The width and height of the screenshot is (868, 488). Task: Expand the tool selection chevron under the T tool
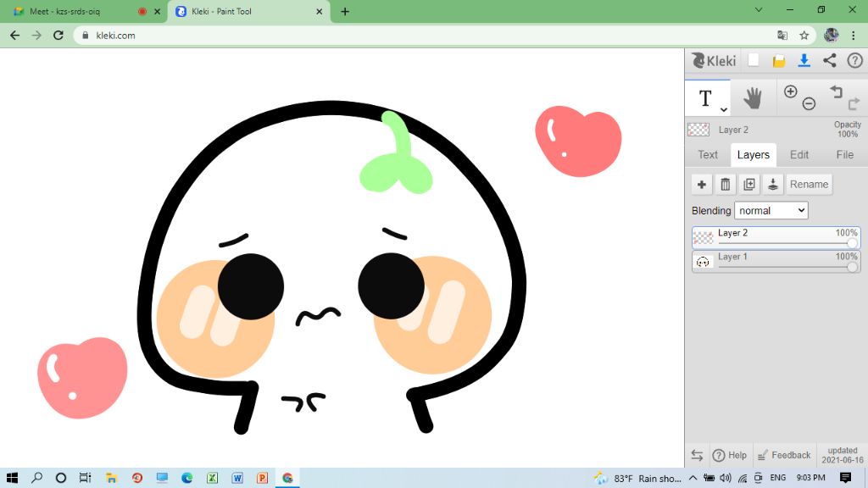pos(724,109)
